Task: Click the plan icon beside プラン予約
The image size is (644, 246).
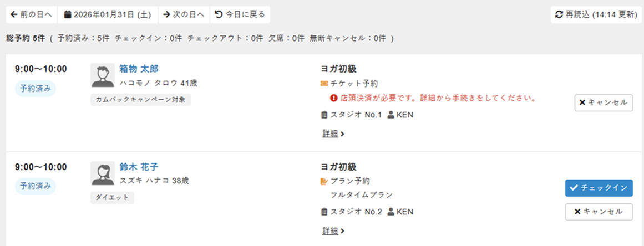Action: click(324, 181)
